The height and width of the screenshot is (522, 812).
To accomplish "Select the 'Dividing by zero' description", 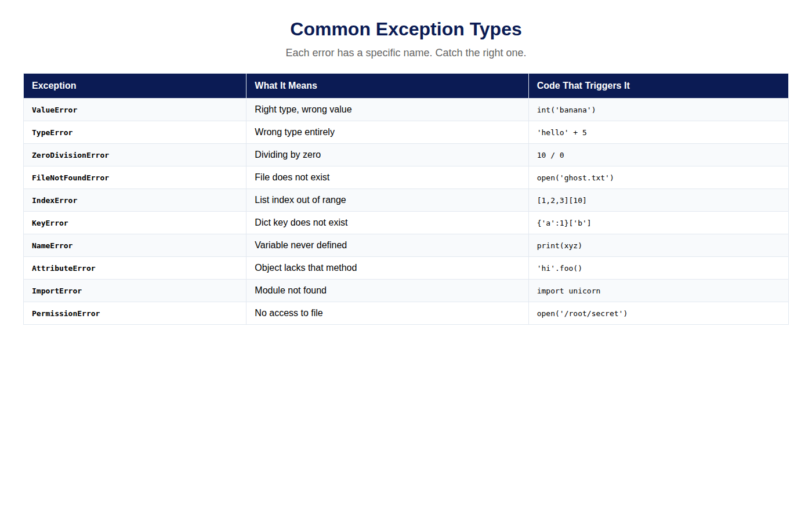I will tap(288, 155).
